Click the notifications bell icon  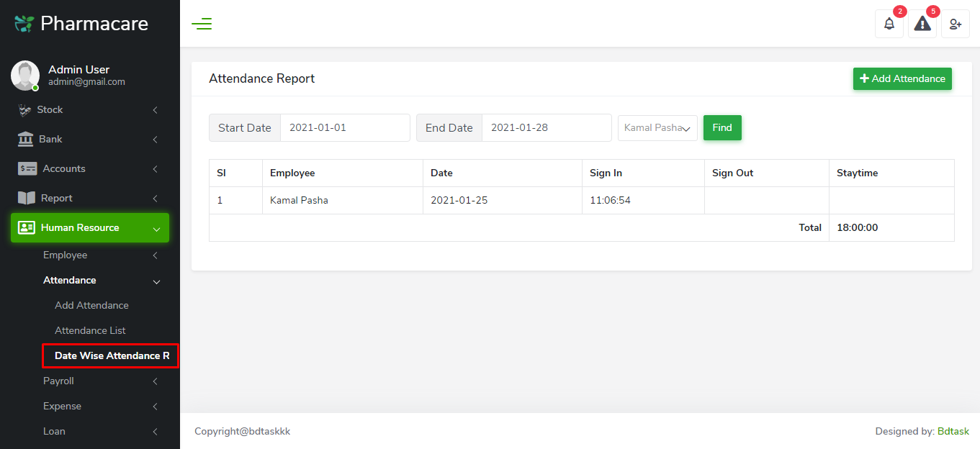pyautogui.click(x=889, y=24)
